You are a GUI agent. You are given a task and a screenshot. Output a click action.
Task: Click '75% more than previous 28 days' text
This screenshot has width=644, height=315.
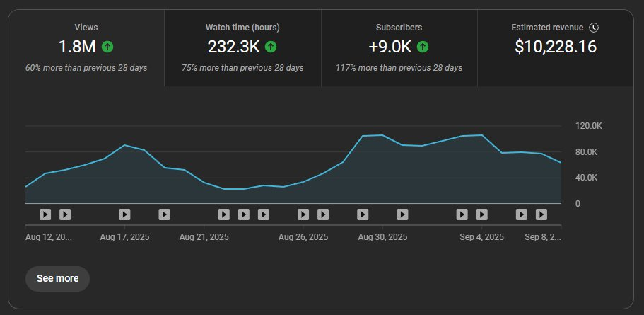pos(242,68)
